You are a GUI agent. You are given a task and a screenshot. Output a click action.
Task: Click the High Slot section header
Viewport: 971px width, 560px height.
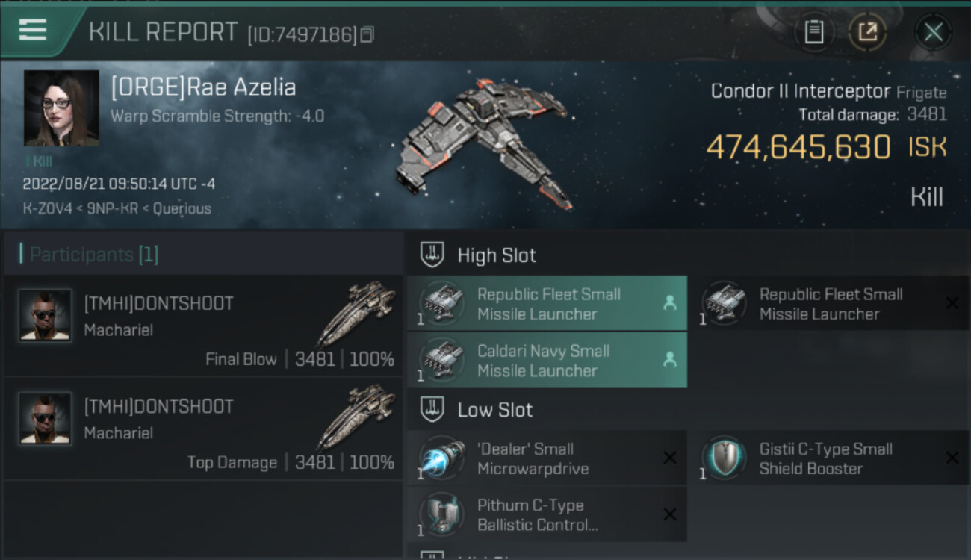(497, 255)
